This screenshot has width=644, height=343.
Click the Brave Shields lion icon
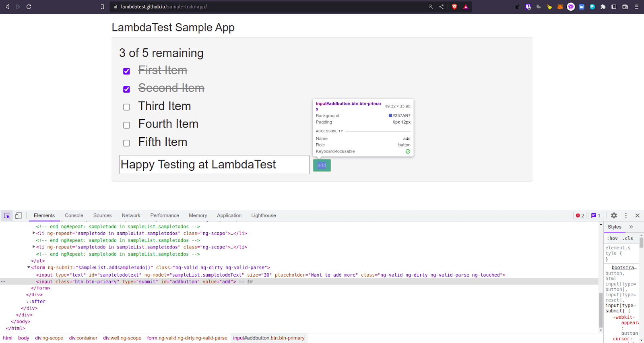coord(454,7)
